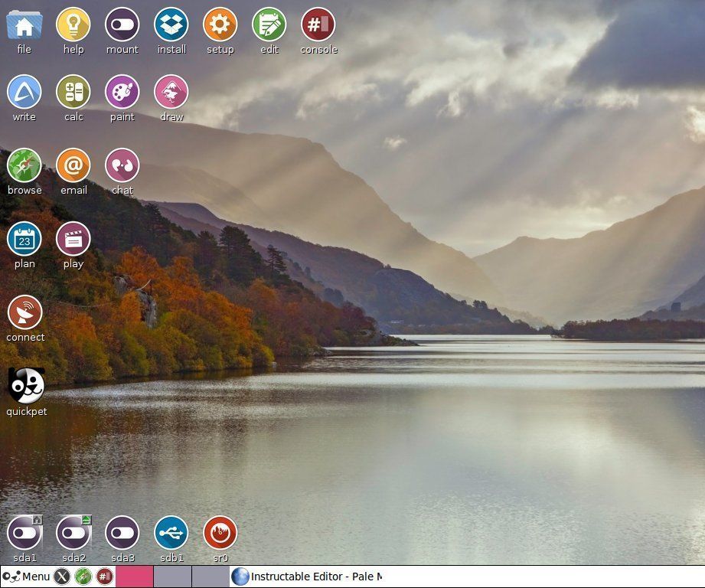This screenshot has height=588, width=705.
Task: Open the taskbar Menu
Action: pos(26,577)
